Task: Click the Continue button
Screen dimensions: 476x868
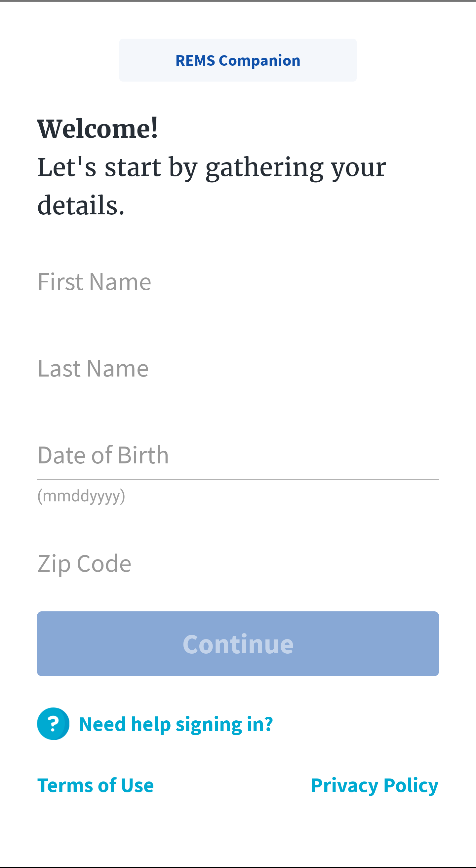Action: [x=238, y=644]
